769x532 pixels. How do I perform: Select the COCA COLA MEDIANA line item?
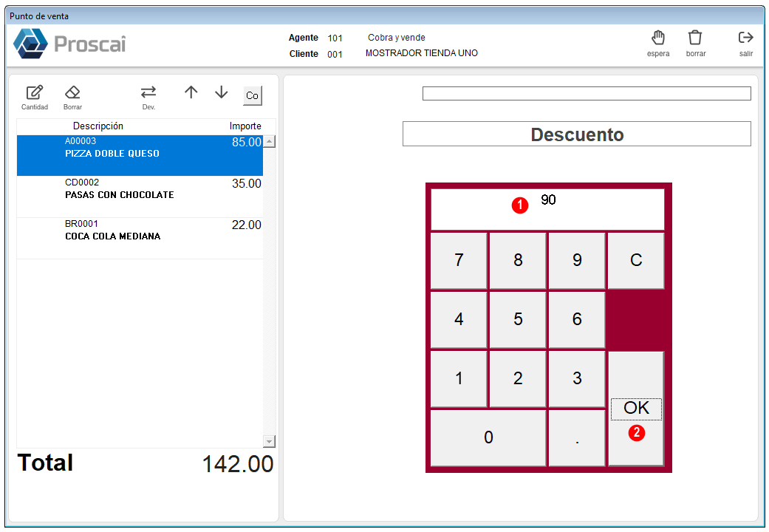click(x=140, y=239)
